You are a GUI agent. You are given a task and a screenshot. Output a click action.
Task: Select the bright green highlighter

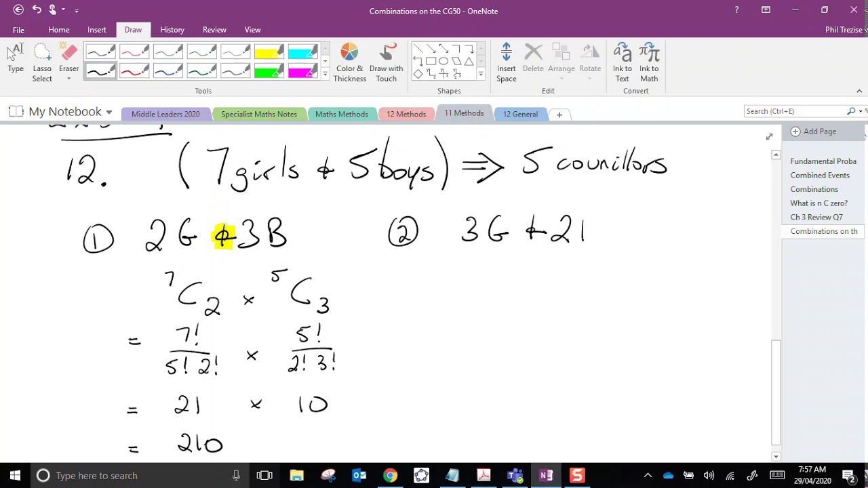(x=269, y=70)
